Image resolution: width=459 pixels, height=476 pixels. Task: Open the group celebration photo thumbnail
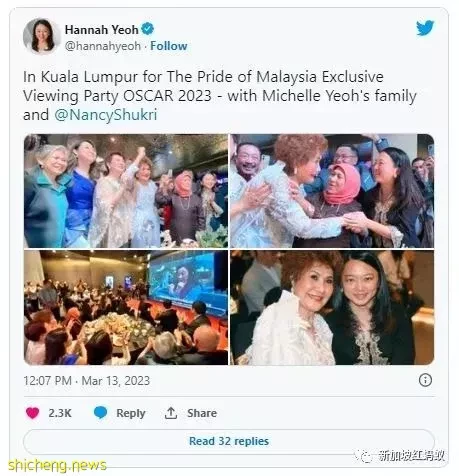126,191
